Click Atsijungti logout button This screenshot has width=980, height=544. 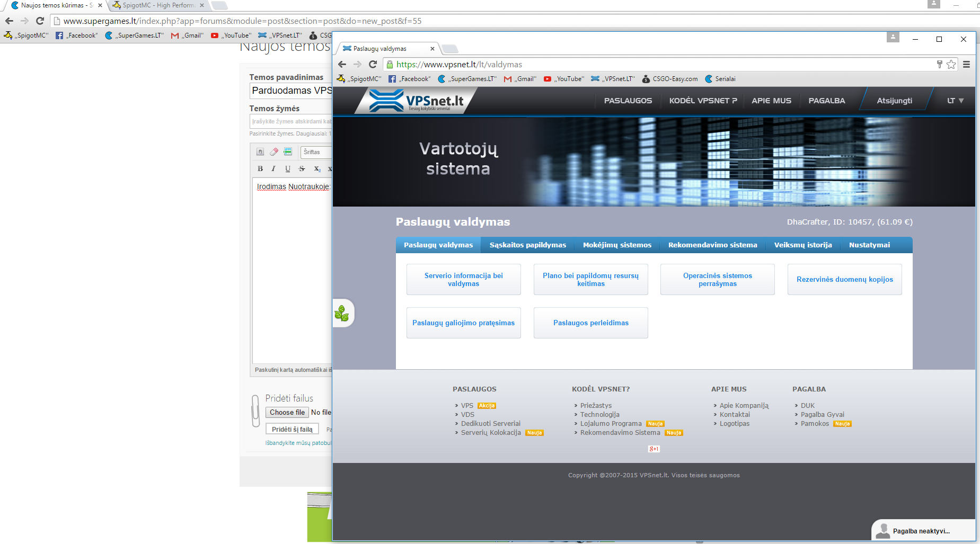tap(895, 101)
